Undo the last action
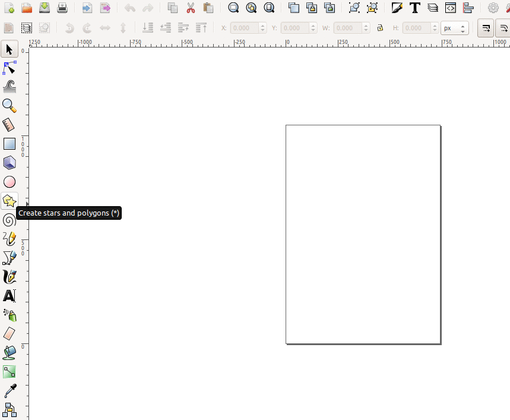Screen dimensions: 510x420 (x=130, y=8)
